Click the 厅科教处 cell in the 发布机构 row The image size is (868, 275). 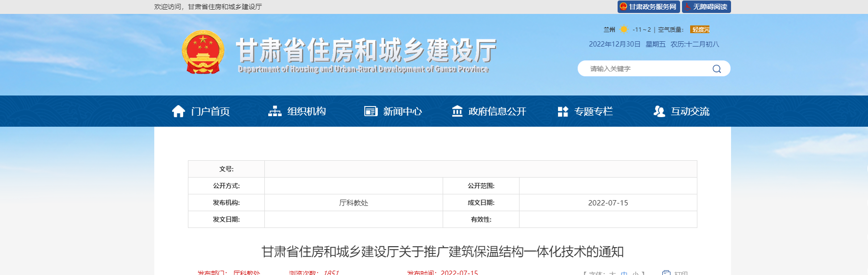(353, 203)
